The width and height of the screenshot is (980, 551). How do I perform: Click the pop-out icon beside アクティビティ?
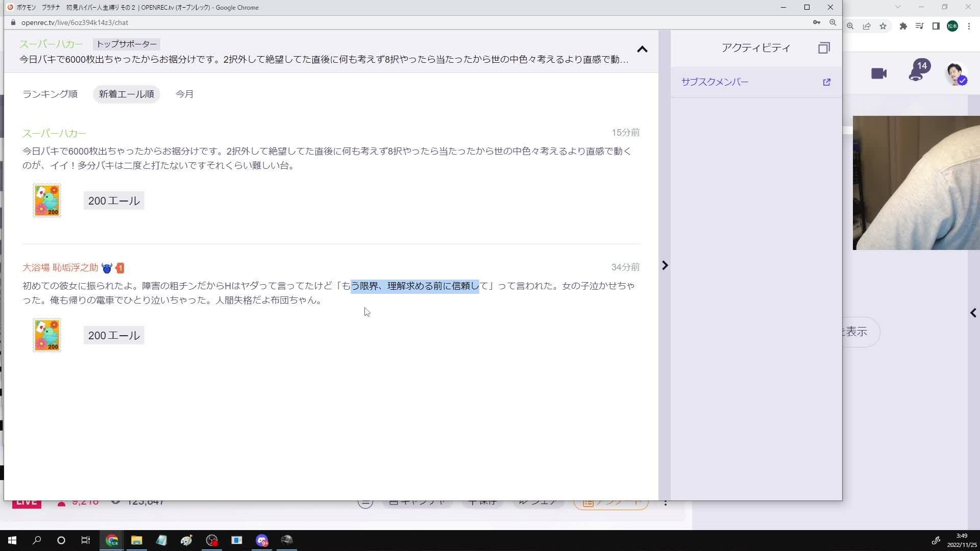pyautogui.click(x=824, y=47)
